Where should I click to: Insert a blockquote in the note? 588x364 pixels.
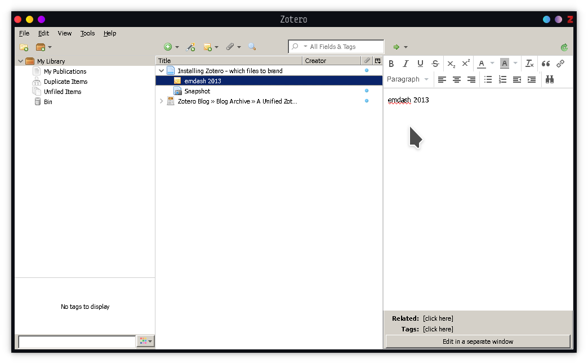(x=545, y=64)
